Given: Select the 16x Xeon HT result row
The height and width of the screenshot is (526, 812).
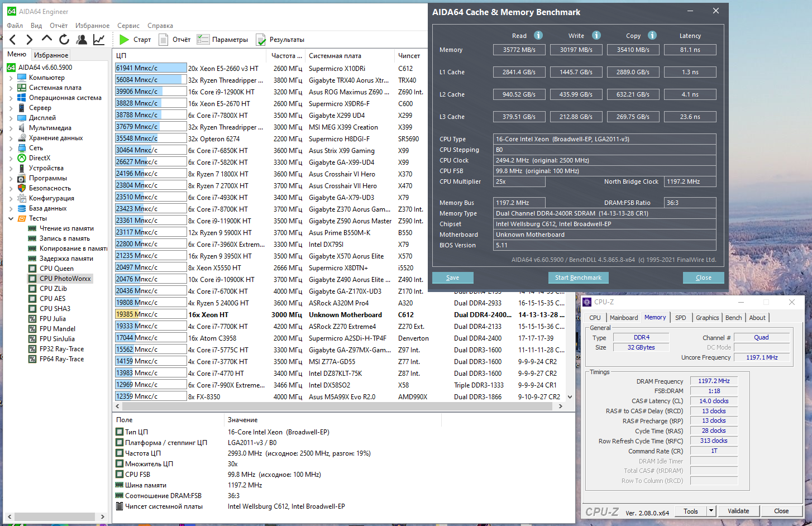Looking at the screenshot, I should point(340,314).
